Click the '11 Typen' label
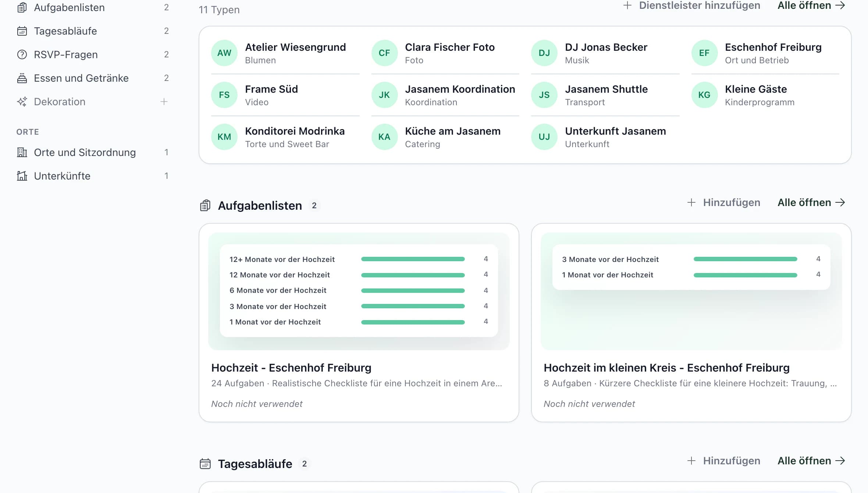Image resolution: width=868 pixels, height=493 pixels. pyautogui.click(x=219, y=10)
